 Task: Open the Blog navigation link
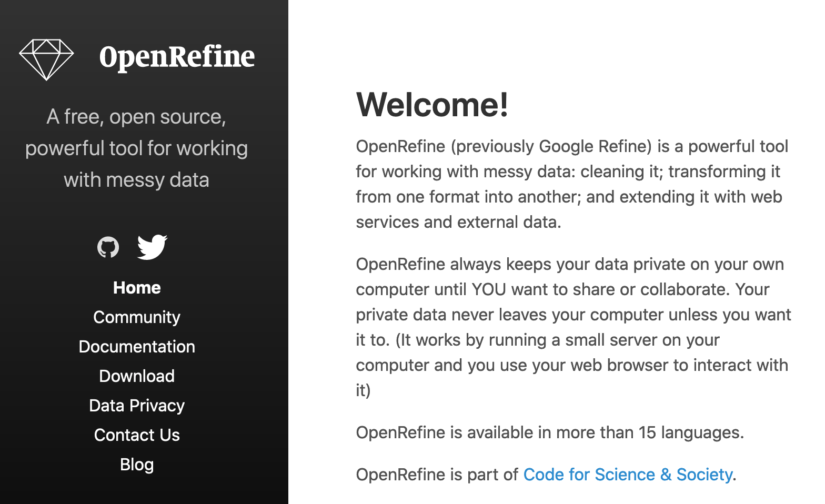pos(137,465)
